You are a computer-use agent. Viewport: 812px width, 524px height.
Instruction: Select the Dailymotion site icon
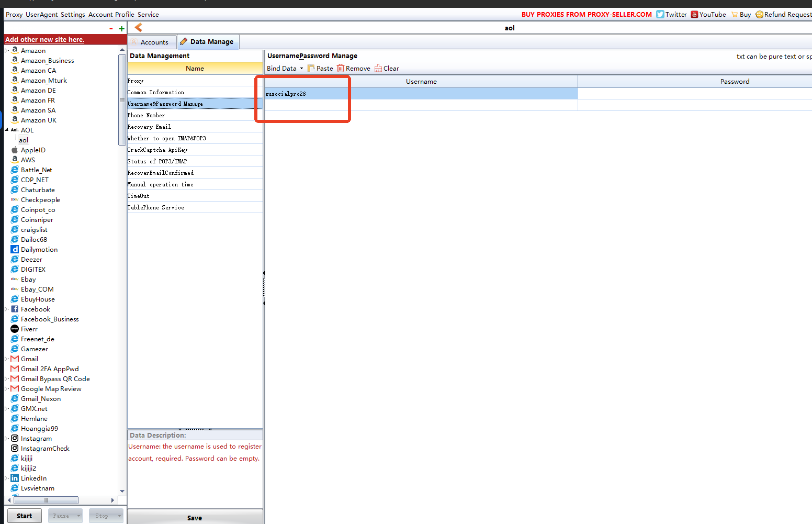(15, 249)
